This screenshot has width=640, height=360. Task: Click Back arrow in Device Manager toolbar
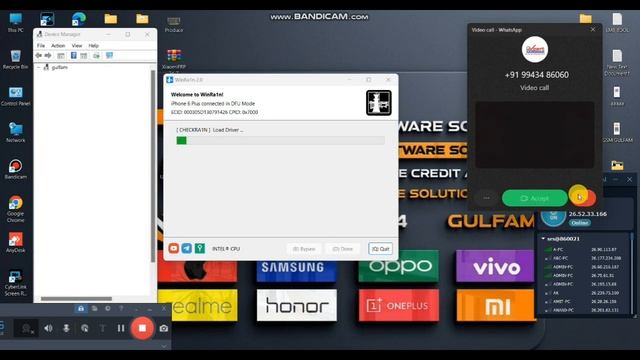click(39, 56)
